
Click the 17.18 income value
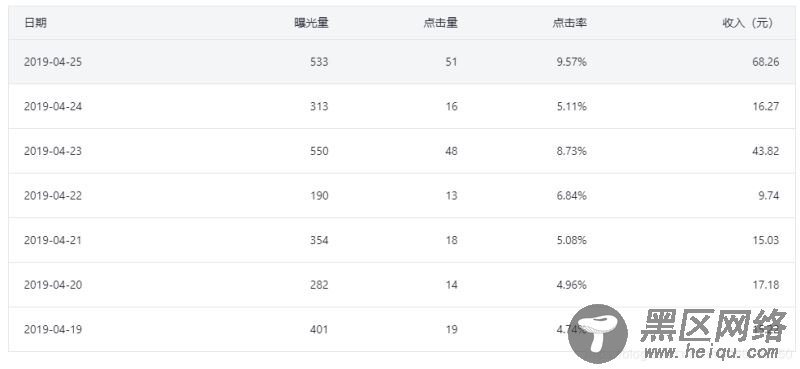point(766,285)
